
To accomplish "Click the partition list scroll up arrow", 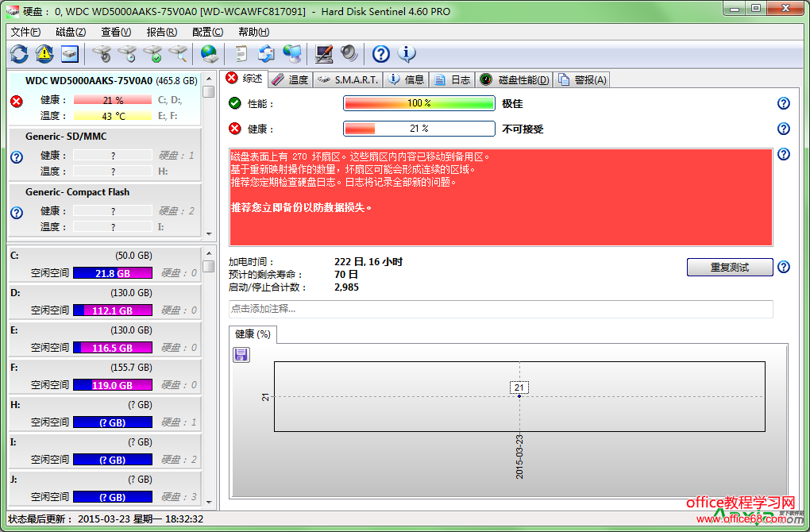I will point(209,253).
